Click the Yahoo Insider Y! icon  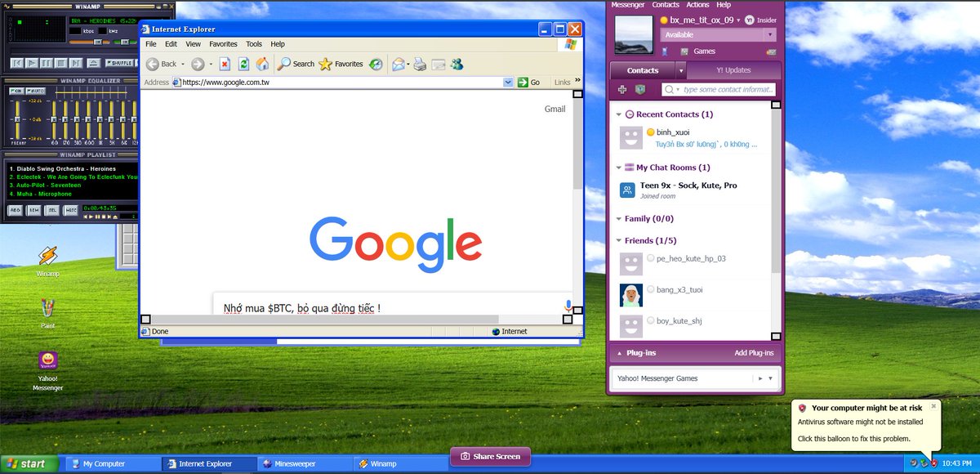750,20
